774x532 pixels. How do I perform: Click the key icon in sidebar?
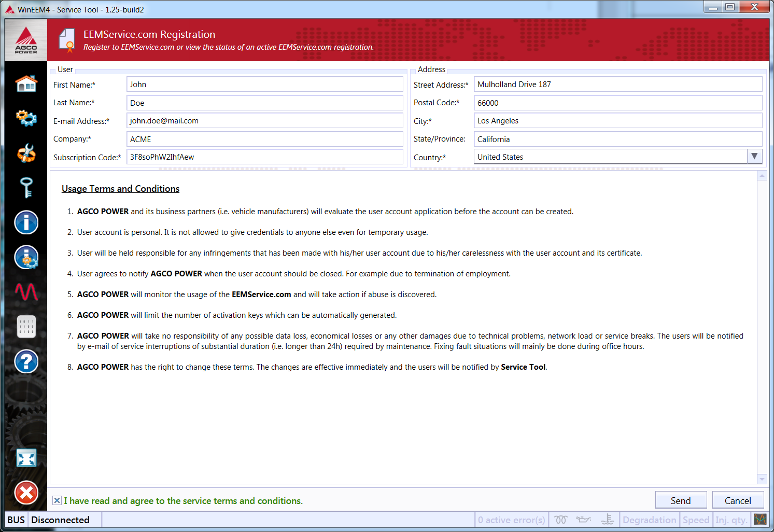click(x=26, y=188)
